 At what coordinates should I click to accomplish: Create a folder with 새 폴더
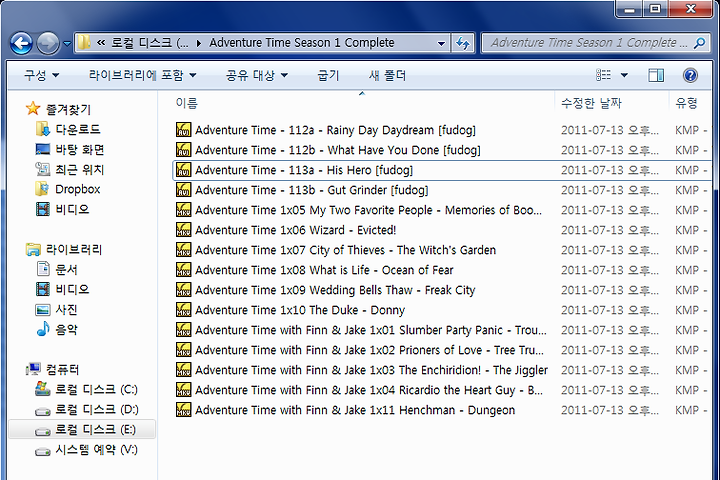click(387, 75)
